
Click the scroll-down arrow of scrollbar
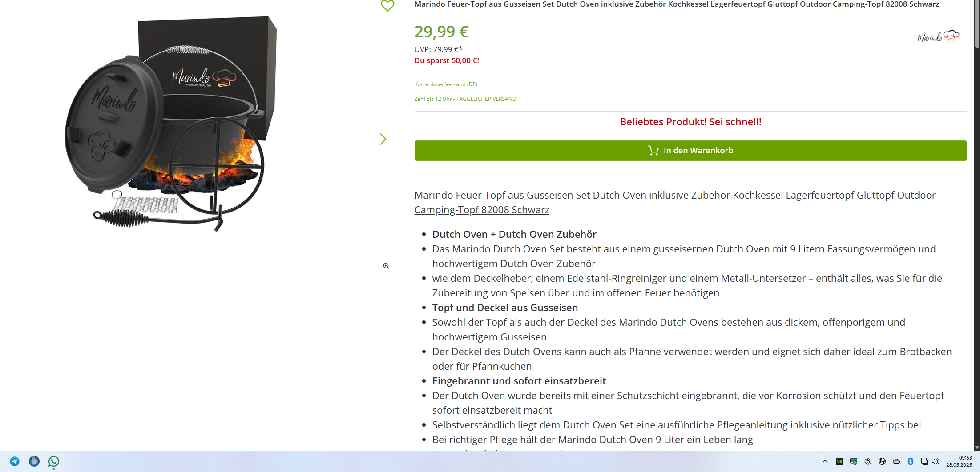[x=977, y=447]
